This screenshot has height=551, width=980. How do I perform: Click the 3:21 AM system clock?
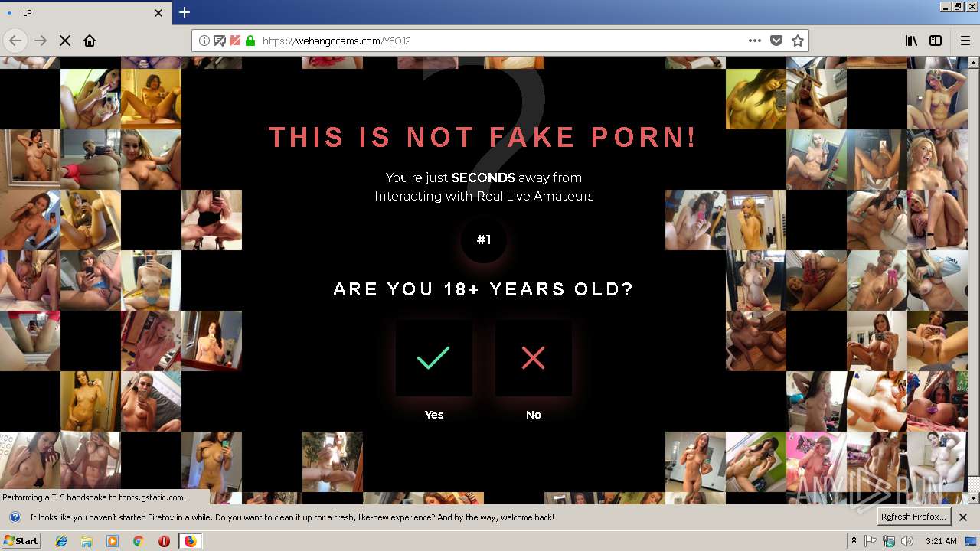pos(941,541)
